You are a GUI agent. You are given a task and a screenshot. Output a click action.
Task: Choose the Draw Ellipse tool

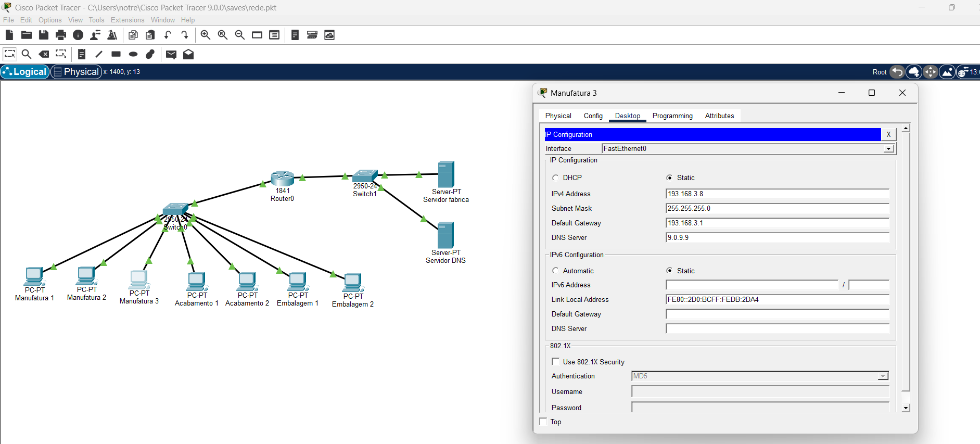[133, 54]
